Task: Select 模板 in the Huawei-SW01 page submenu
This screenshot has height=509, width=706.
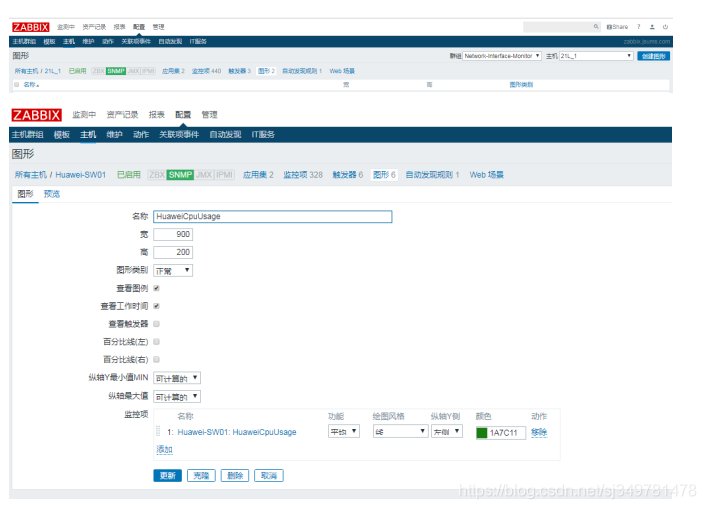Action: point(62,135)
